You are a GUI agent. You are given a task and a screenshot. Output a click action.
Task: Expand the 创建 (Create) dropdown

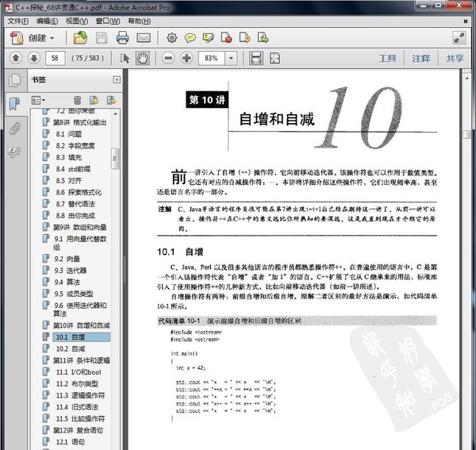[x=52, y=37]
